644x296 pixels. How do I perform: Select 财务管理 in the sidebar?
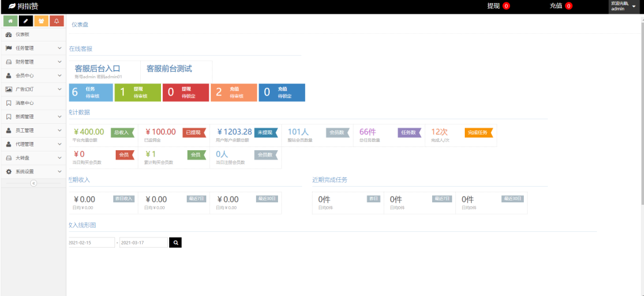pos(33,62)
